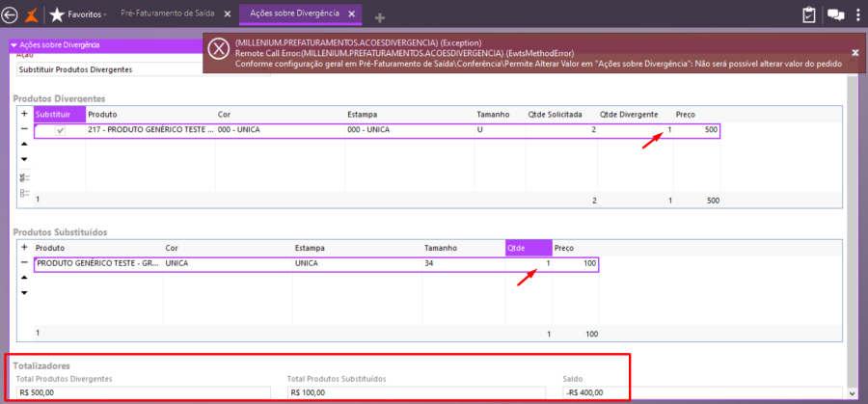Move Produtos Substituídos row down
868x404 pixels.
click(24, 292)
